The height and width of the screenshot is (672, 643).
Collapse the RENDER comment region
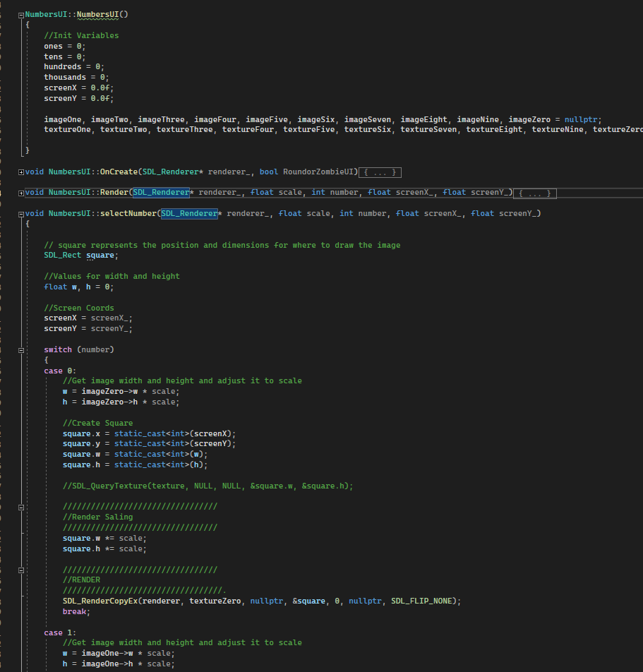pos(20,570)
